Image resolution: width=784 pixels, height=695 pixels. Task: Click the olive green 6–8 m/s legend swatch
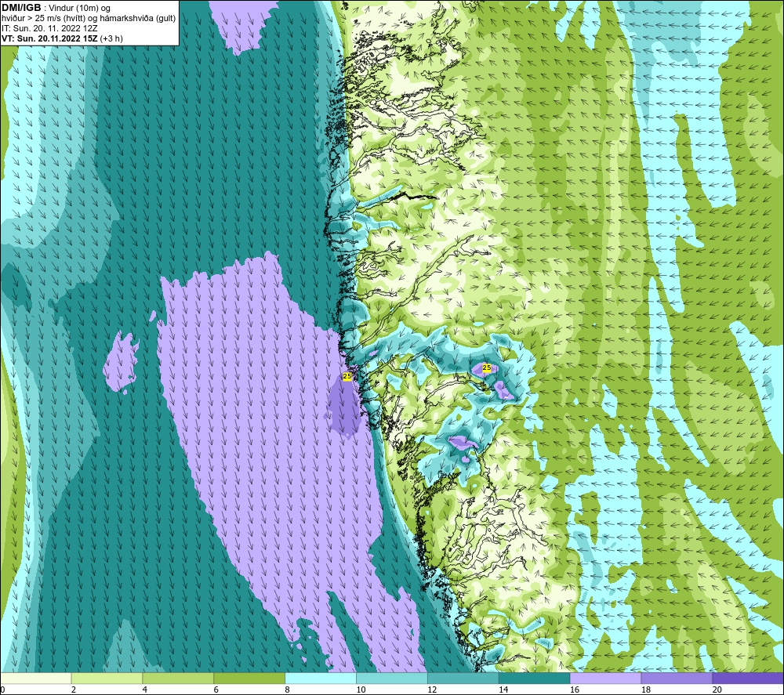pos(249,678)
